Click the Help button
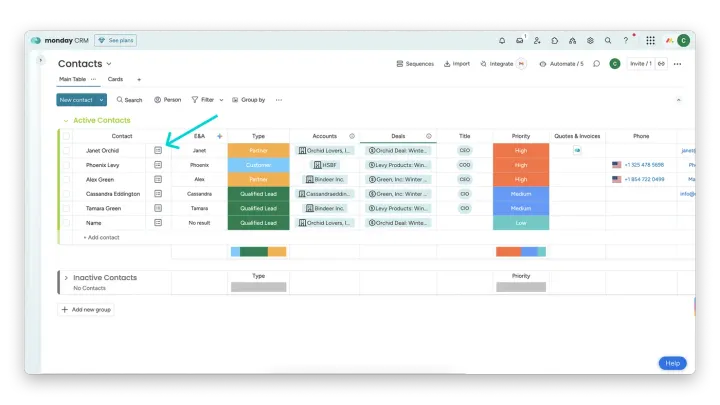This screenshot has width=720, height=405. [x=673, y=363]
